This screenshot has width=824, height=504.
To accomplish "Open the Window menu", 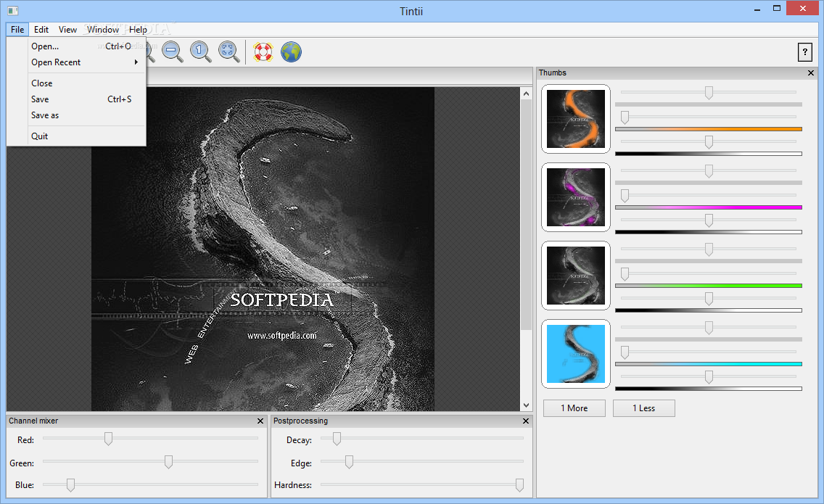I will tap(103, 30).
